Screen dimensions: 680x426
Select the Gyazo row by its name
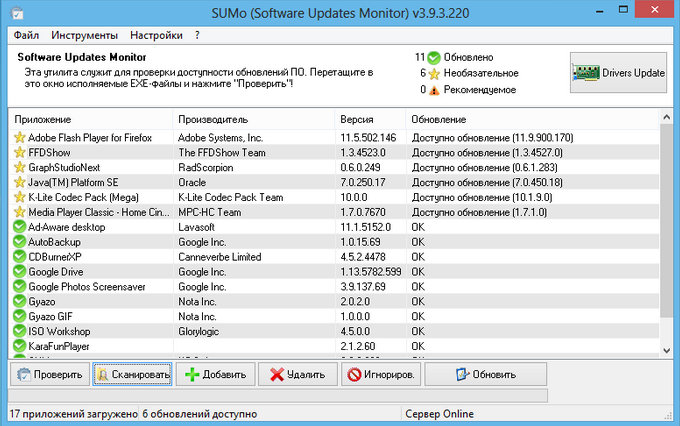(x=42, y=301)
